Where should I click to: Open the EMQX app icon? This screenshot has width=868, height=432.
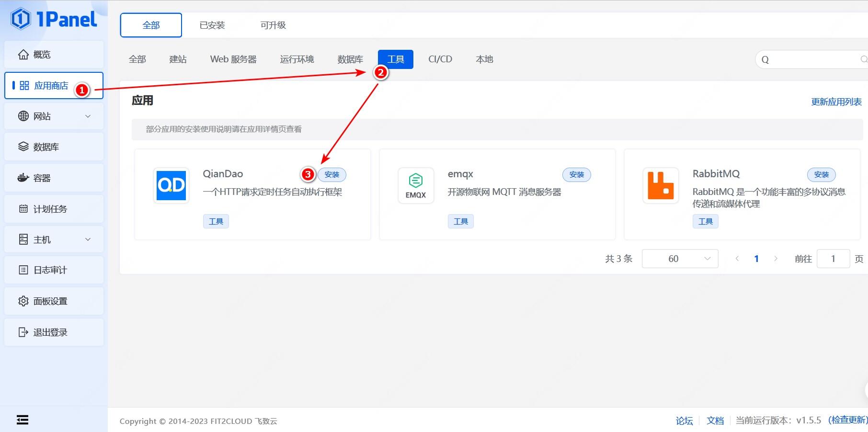pyautogui.click(x=416, y=185)
